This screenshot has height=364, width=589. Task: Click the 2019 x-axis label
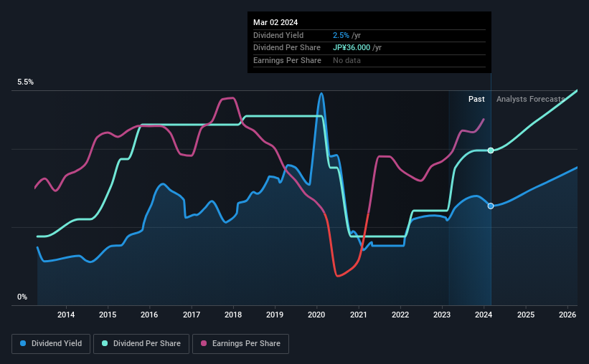pos(275,315)
